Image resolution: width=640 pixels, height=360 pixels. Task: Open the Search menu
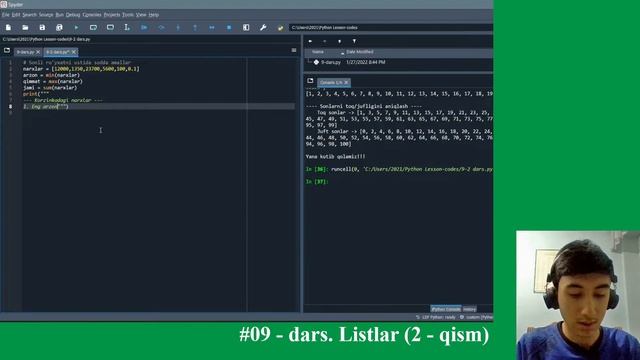click(29, 15)
